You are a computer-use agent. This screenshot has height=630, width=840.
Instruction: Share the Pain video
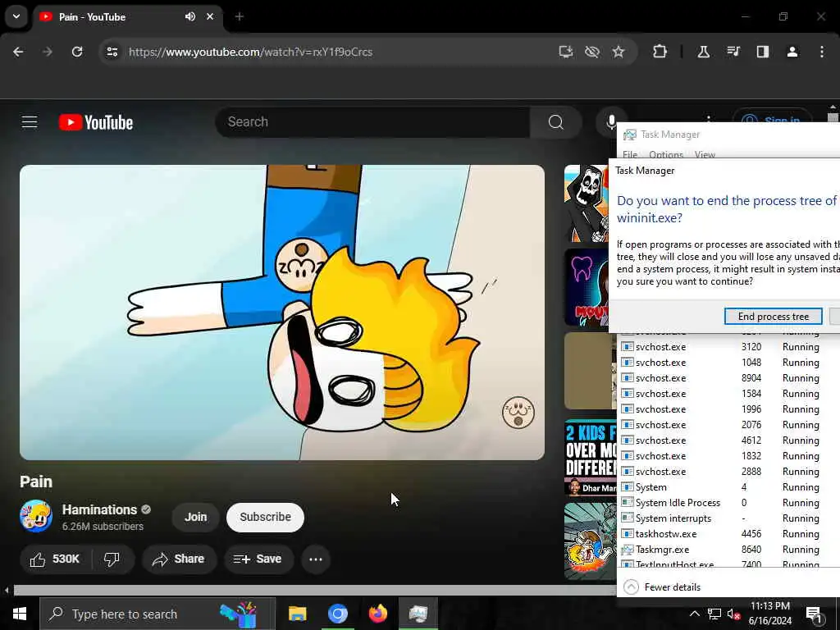coord(179,559)
